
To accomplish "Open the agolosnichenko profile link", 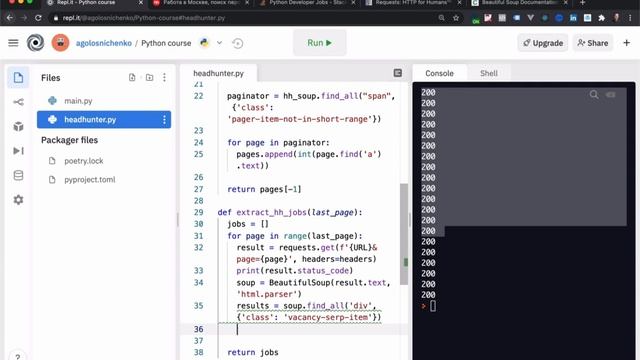I will (x=104, y=43).
